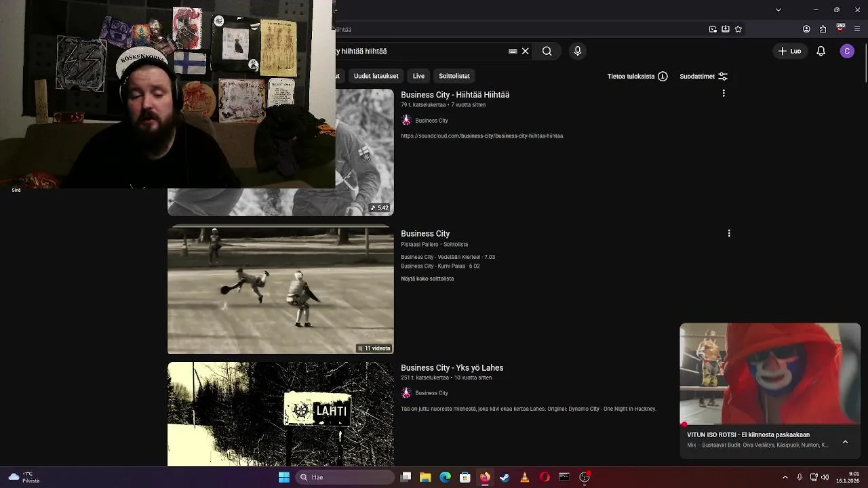Open YouTube notifications bell
The image size is (868, 488).
[x=821, y=51]
